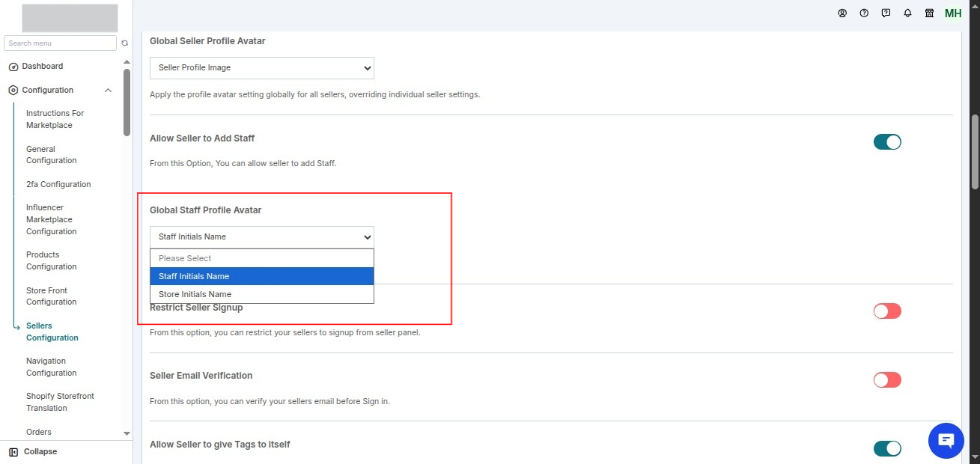Go to Navigation Configuration
The height and width of the screenshot is (464, 980).
coord(52,367)
